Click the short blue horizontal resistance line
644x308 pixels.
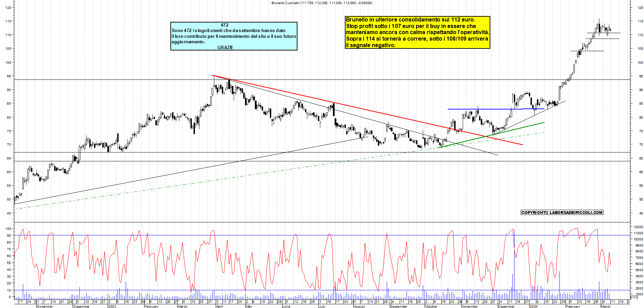coord(496,109)
